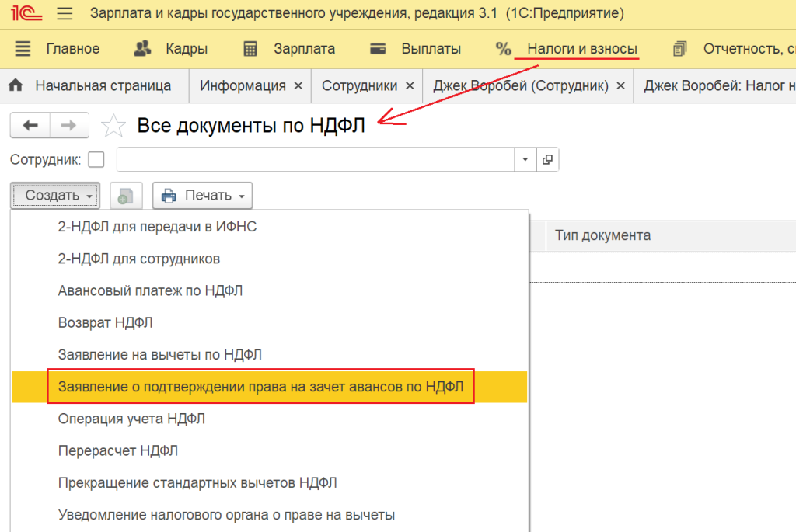Click the Выплаты wallet icon
The image size is (796, 532).
click(378, 49)
